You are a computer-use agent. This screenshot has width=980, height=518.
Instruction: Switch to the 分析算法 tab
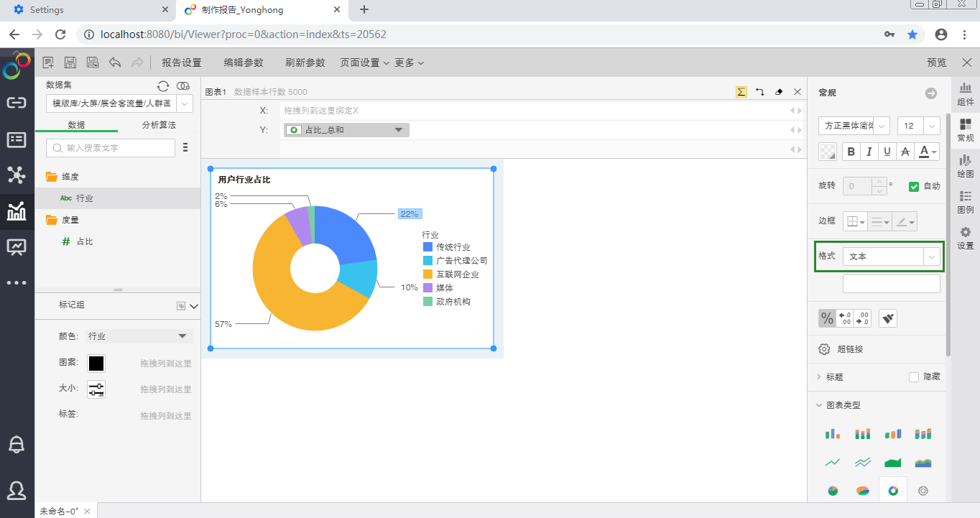click(159, 125)
